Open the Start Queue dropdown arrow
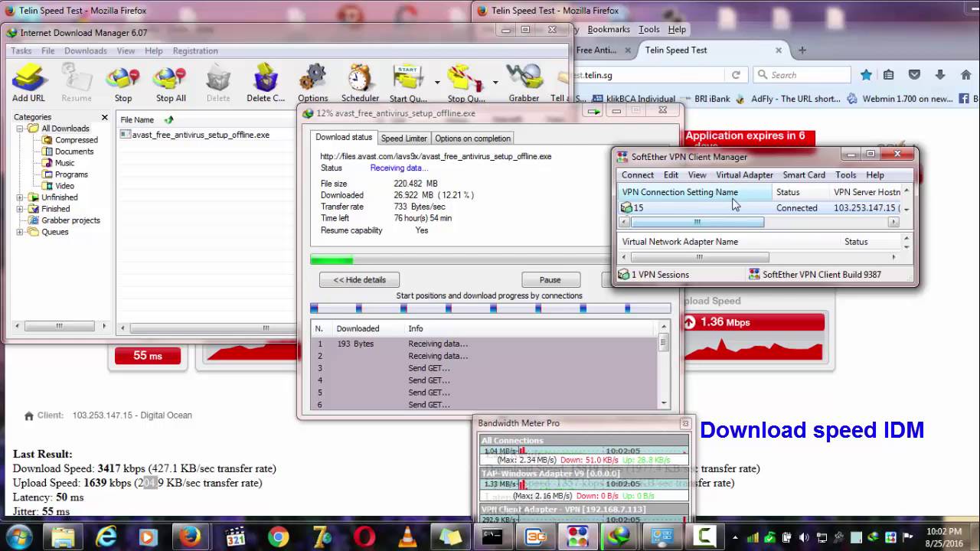980x551 pixels. 437,82
